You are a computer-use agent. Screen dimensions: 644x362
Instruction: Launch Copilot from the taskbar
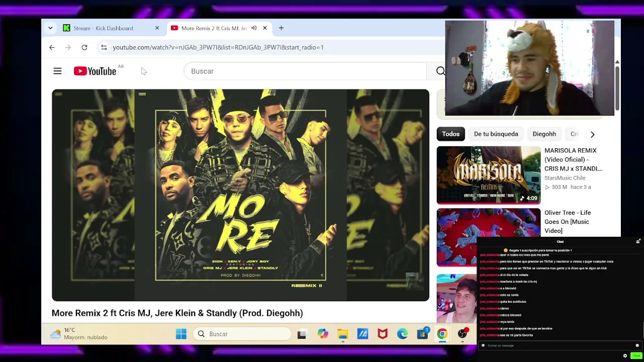[323, 334]
